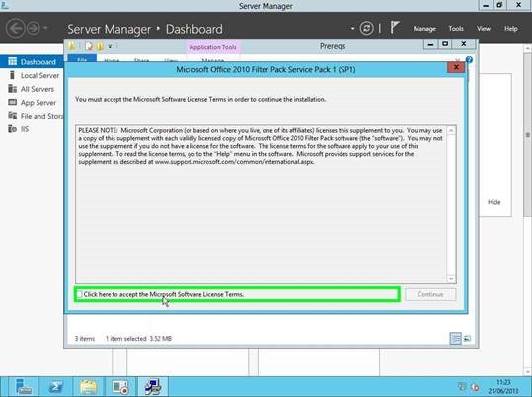Image resolution: width=532 pixels, height=397 pixels.
Task: Open Explorer help question mark icon
Action: (x=469, y=60)
